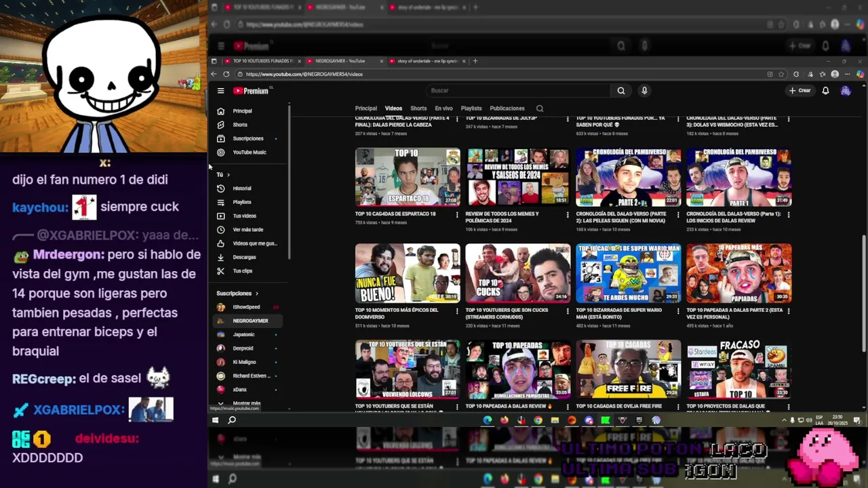Open Playlists in the left sidebar
The image size is (868, 488).
[x=243, y=202]
